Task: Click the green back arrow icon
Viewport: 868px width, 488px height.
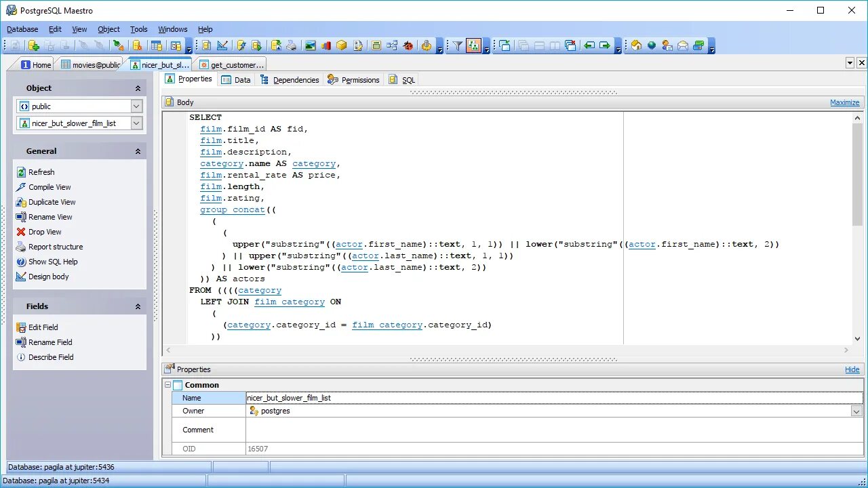Action: tap(589, 45)
